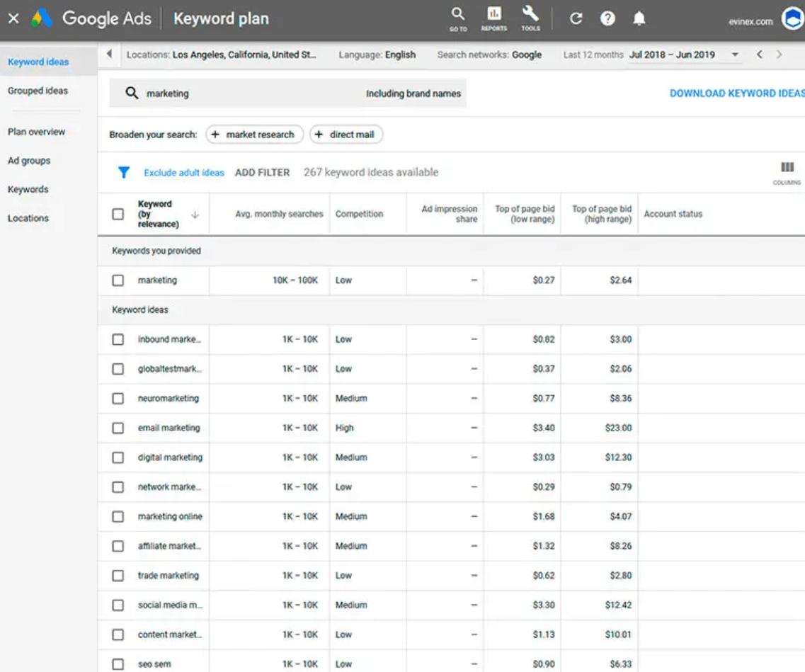Screen dimensions: 805x672
Task: Open the Reports icon
Action: point(494,18)
